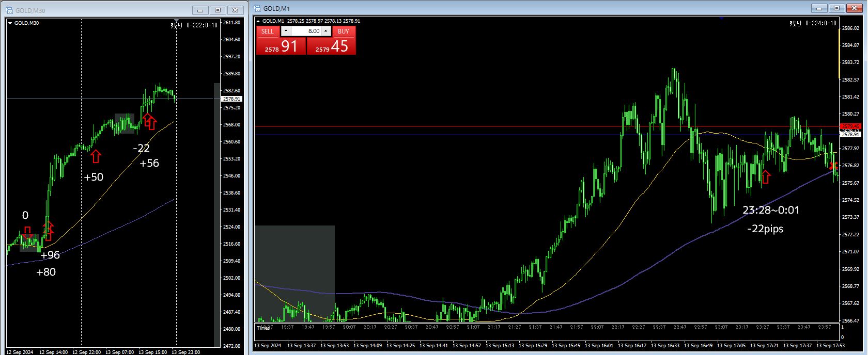The width and height of the screenshot is (868, 355).
Task: Click the '残り 0-222:0-18' label on GOLD,M30
Action: tap(194, 25)
